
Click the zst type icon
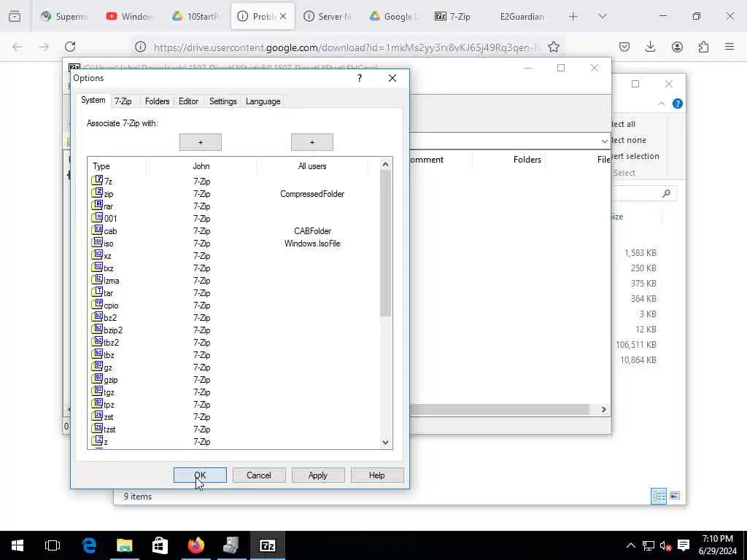click(x=97, y=416)
